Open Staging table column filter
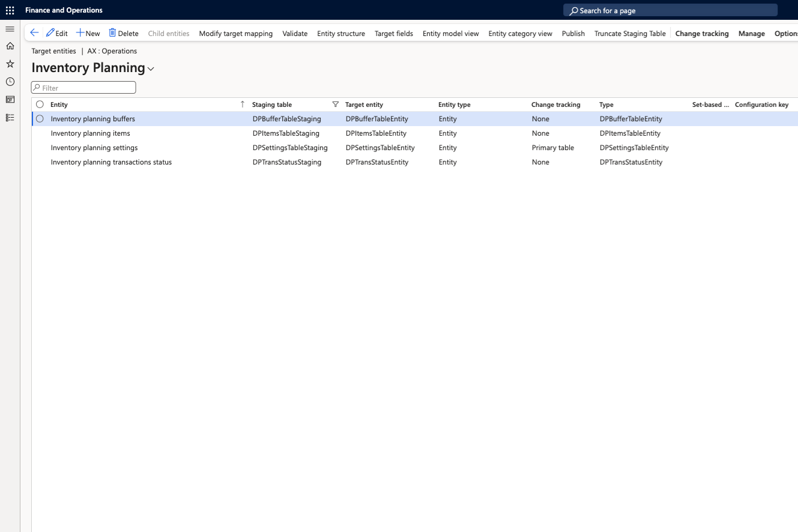The height and width of the screenshot is (532, 798). (335, 104)
